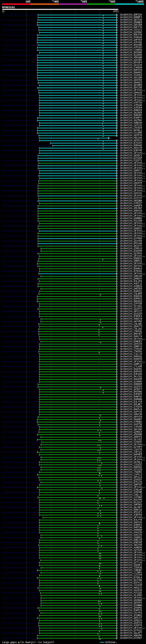Select the UniRef100_P49608 label
The height and width of the screenshot is (644, 146).
pyautogui.click(x=131, y=37)
